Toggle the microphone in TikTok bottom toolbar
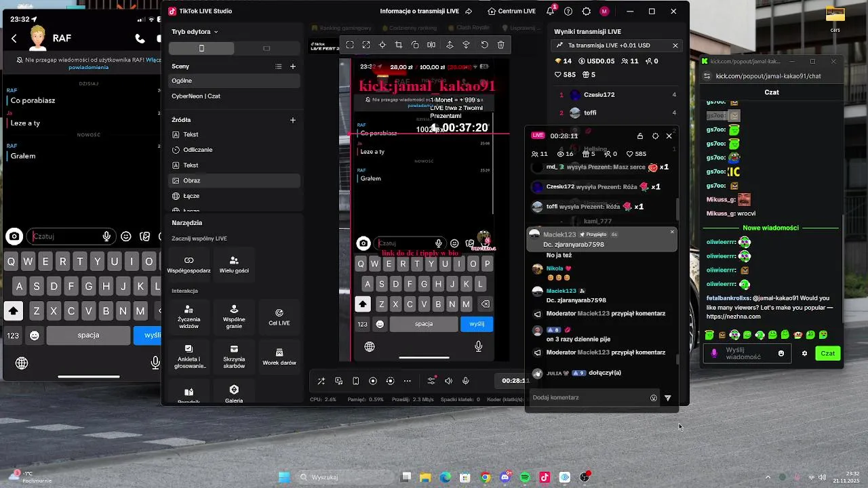The image size is (868, 488). coord(466,381)
